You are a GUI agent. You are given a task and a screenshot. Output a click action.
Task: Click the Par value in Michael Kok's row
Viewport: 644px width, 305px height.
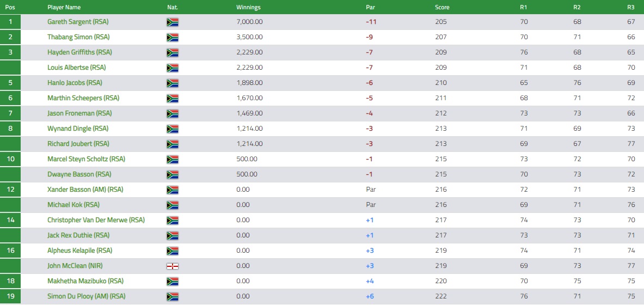[371, 205]
